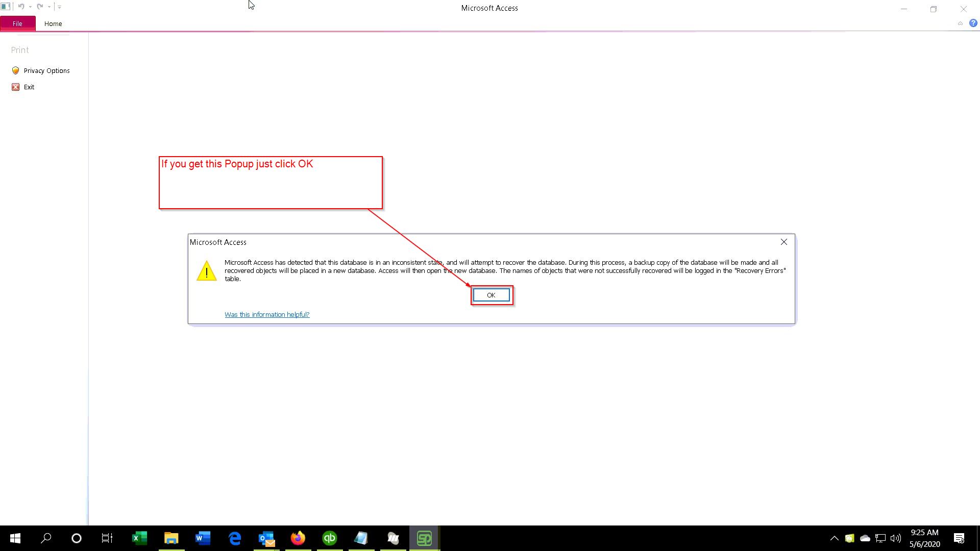Viewport: 980px width, 551px height.
Task: Click the Undo icon in Quick Access
Action: 21,7
